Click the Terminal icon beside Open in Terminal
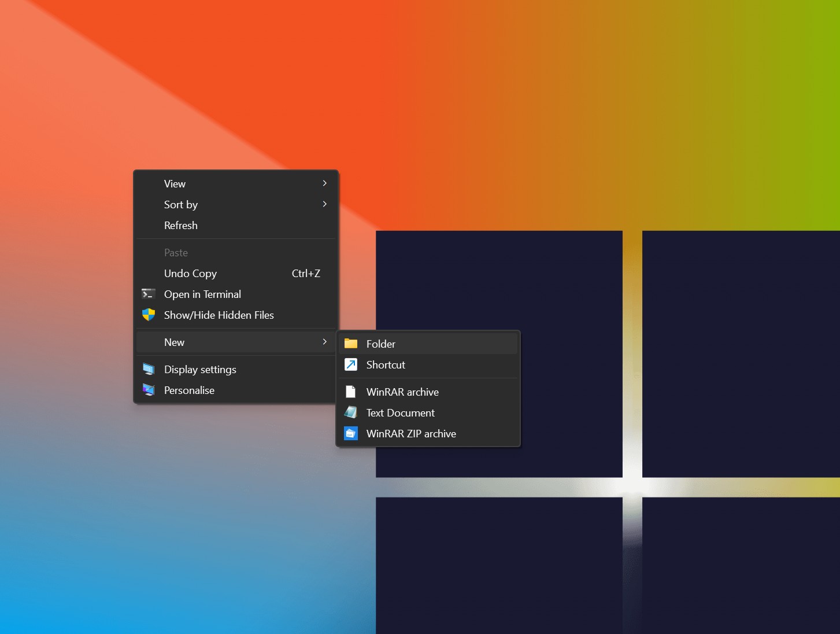Image resolution: width=840 pixels, height=634 pixels. tap(149, 294)
